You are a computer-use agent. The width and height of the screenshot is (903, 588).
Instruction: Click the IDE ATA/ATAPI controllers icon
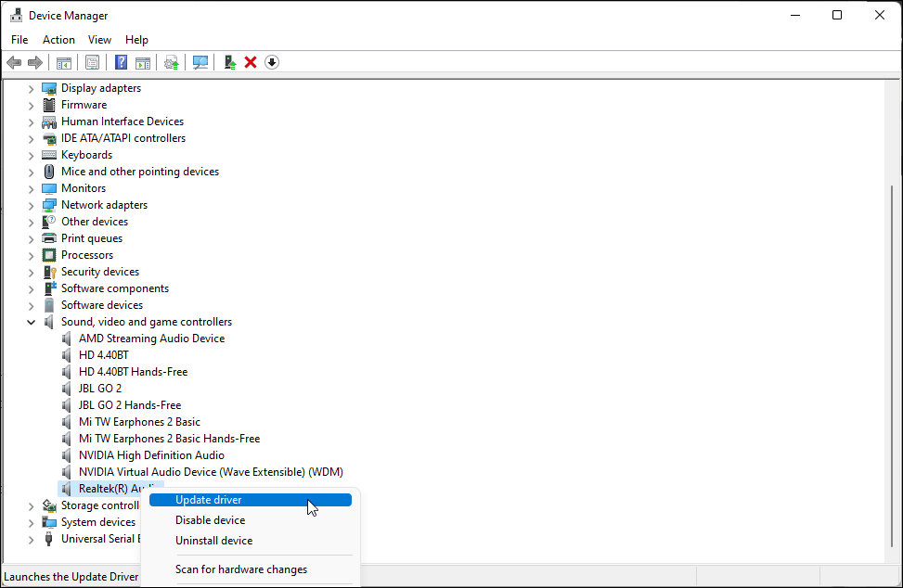[49, 138]
